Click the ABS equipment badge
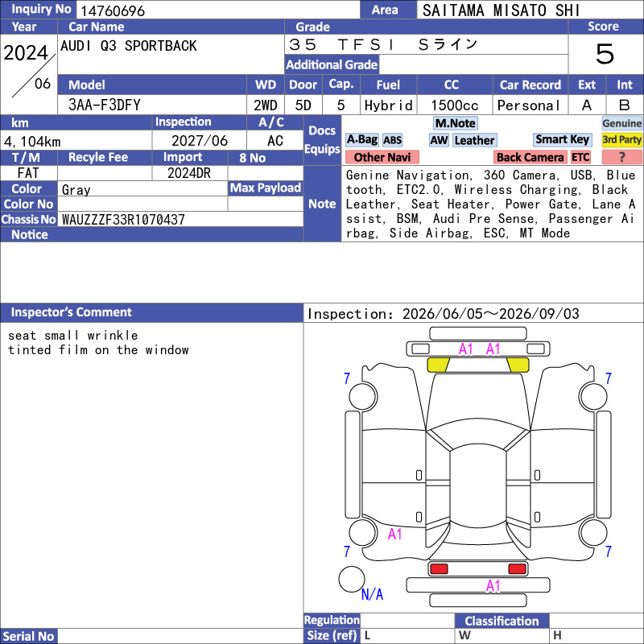Viewport: 644px width, 644px height. click(x=392, y=140)
